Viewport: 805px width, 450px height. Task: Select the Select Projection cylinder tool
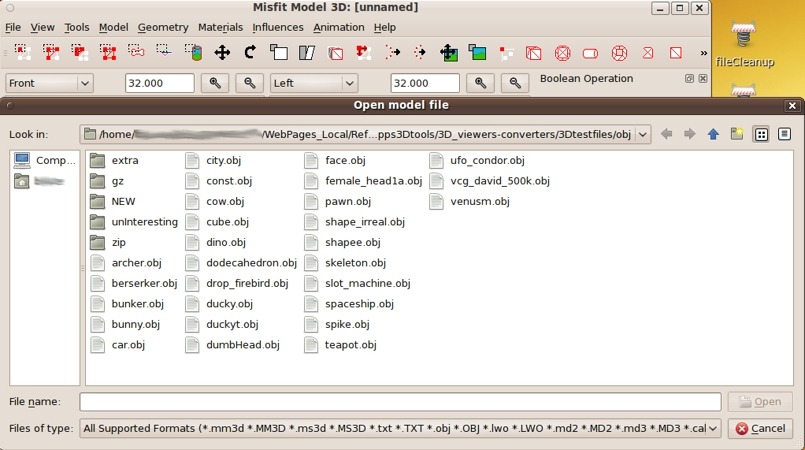194,52
